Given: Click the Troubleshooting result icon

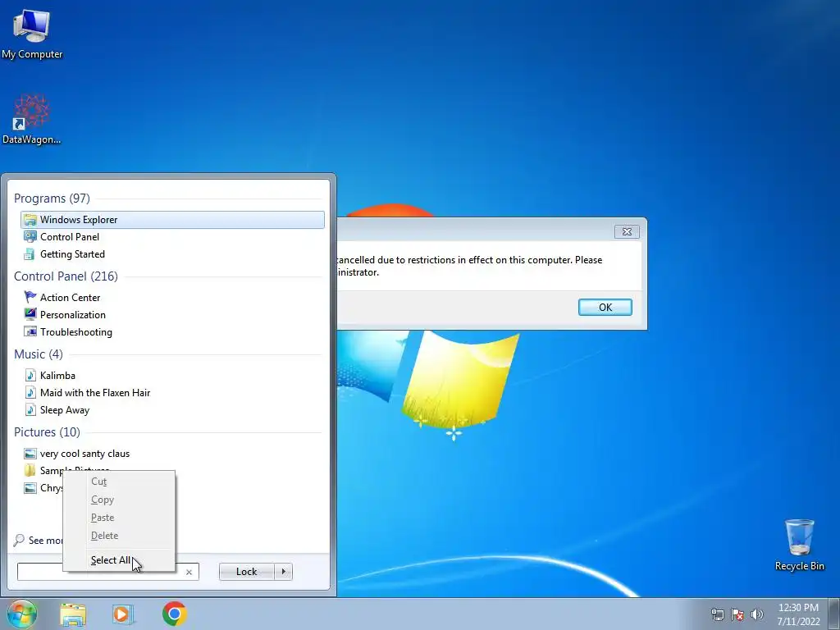Looking at the screenshot, I should [x=30, y=331].
